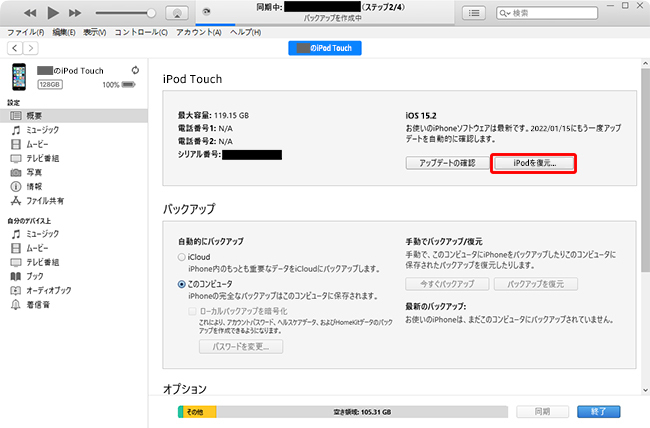Click the 終了 done button
The width and height of the screenshot is (650, 428).
pos(599,411)
